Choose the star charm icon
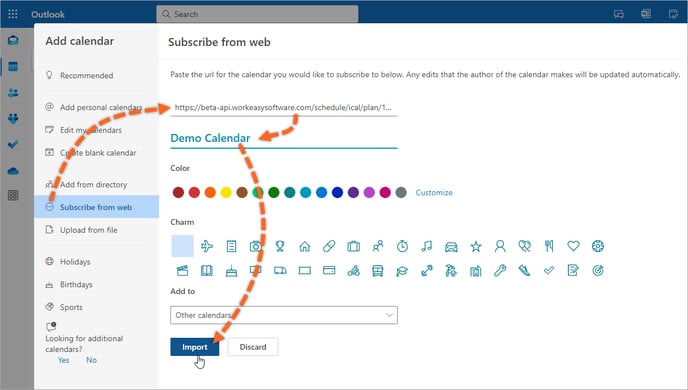Screen dimensions: 688x390 click(x=476, y=246)
